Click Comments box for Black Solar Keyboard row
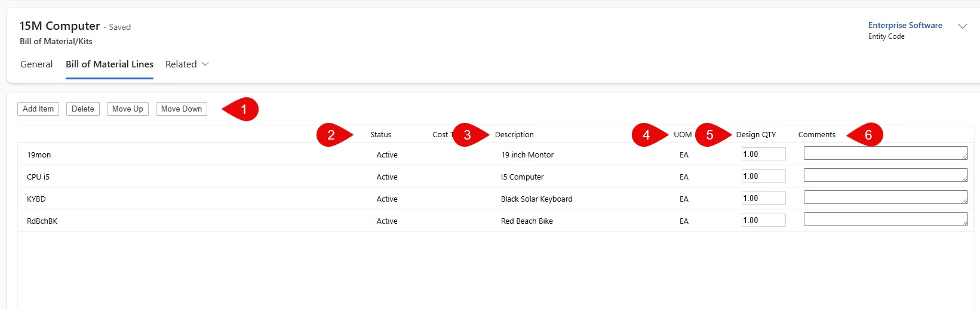This screenshot has height=309, width=980. coord(886,197)
